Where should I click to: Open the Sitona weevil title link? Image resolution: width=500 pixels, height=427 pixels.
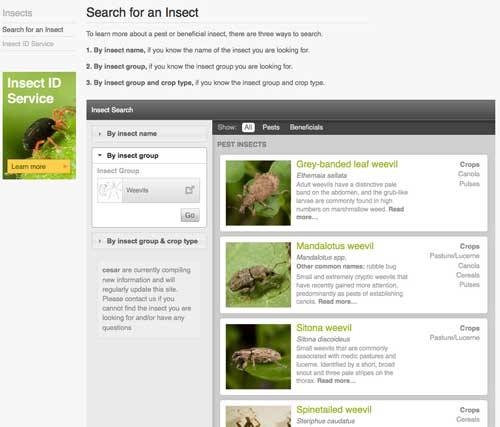click(324, 328)
